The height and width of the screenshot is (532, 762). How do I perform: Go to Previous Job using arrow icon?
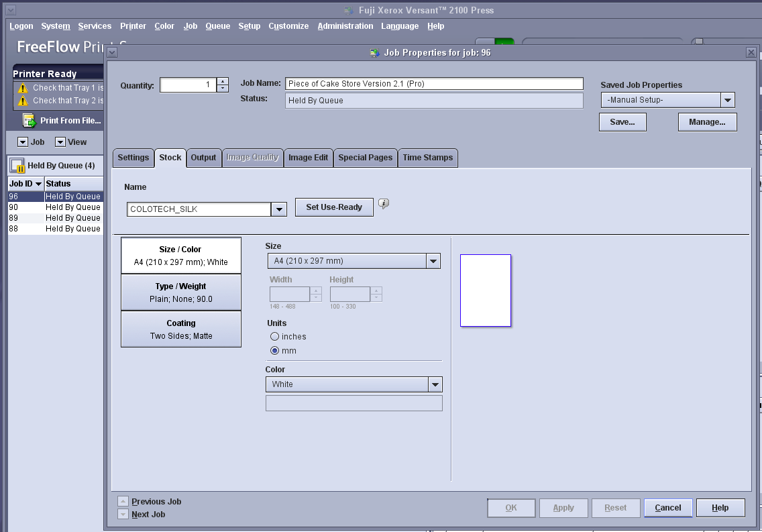click(x=123, y=501)
